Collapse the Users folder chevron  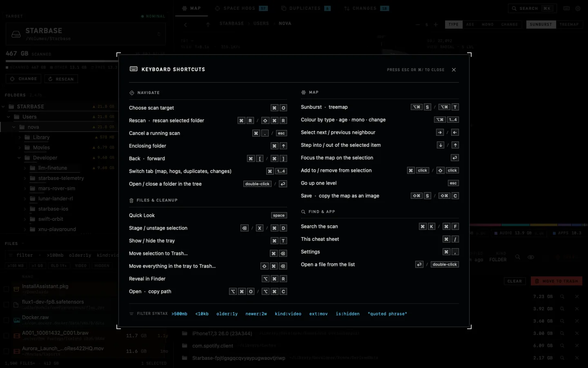(x=9, y=117)
